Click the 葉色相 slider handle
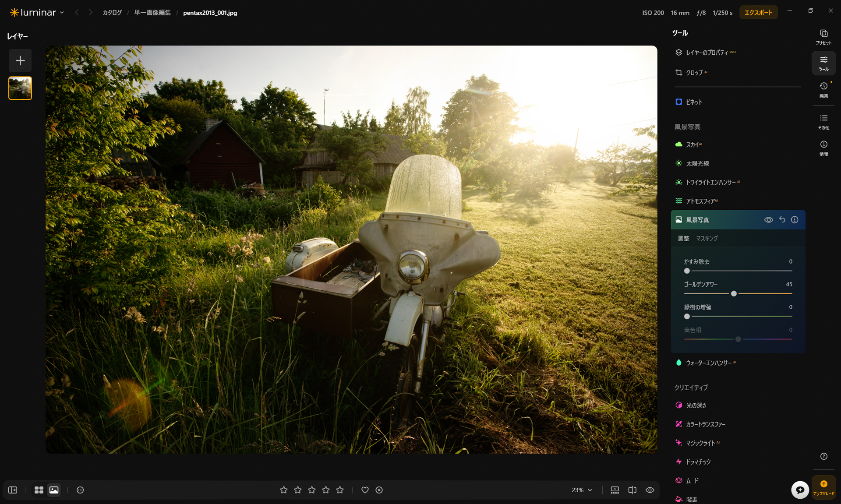 [x=738, y=339]
